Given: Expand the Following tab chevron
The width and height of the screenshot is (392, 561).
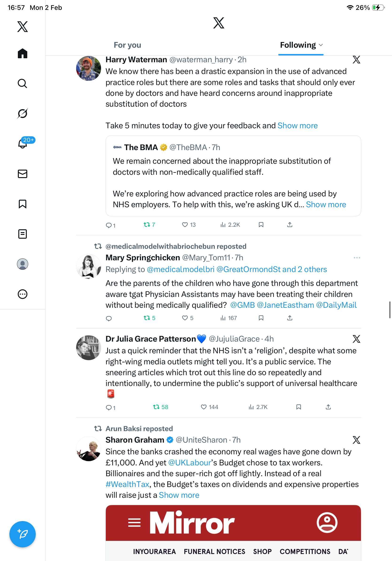Looking at the screenshot, I should click(321, 45).
